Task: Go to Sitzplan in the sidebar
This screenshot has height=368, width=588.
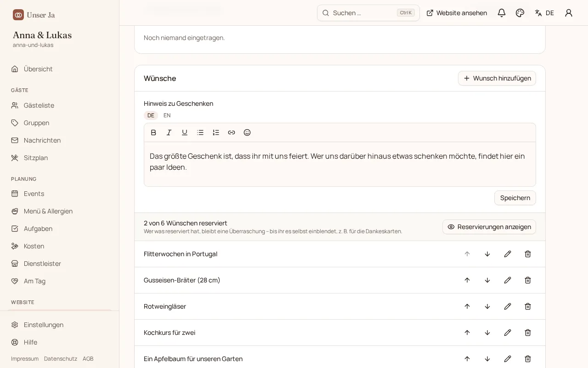Action: point(60,158)
